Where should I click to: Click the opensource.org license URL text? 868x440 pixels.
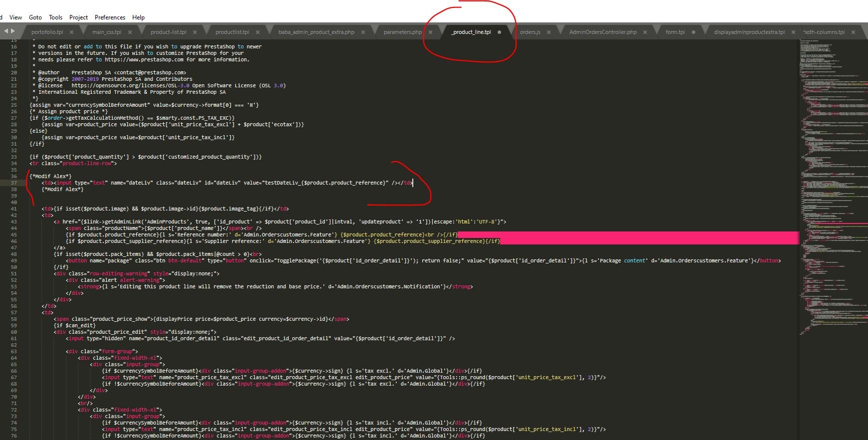pyautogui.click(x=130, y=85)
